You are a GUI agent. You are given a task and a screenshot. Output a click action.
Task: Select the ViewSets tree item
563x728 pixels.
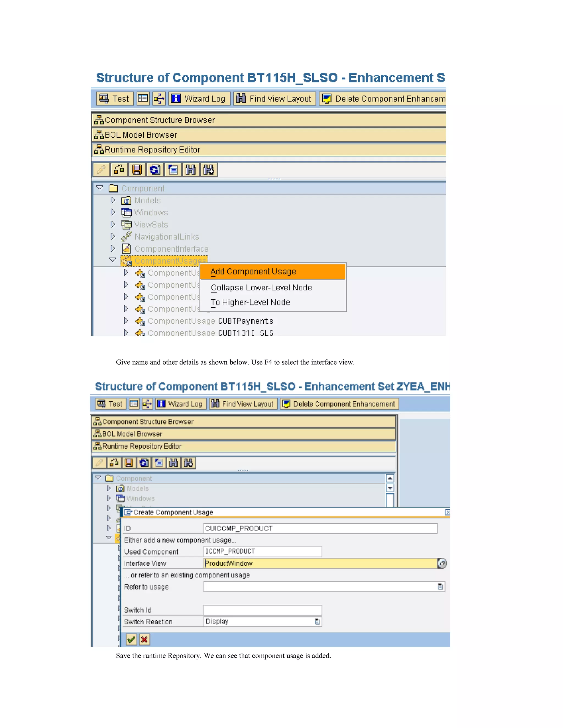click(151, 225)
